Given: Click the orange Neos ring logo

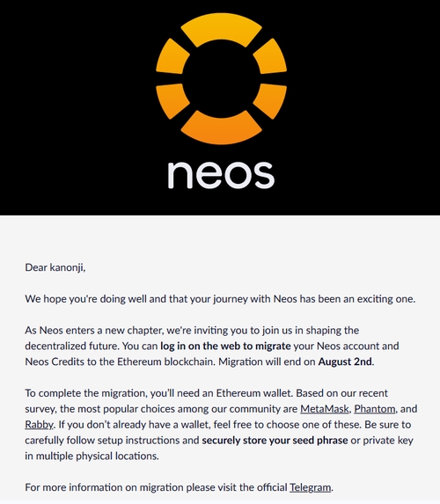Looking at the screenshot, I should [x=221, y=78].
